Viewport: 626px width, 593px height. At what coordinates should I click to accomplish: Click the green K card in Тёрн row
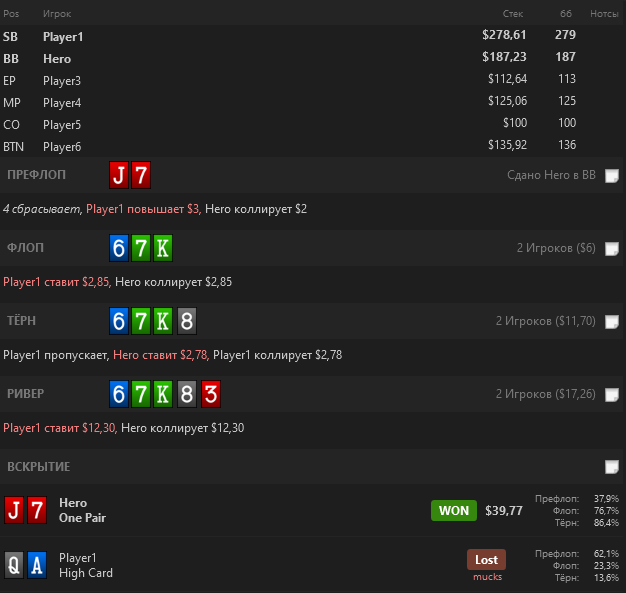click(163, 321)
